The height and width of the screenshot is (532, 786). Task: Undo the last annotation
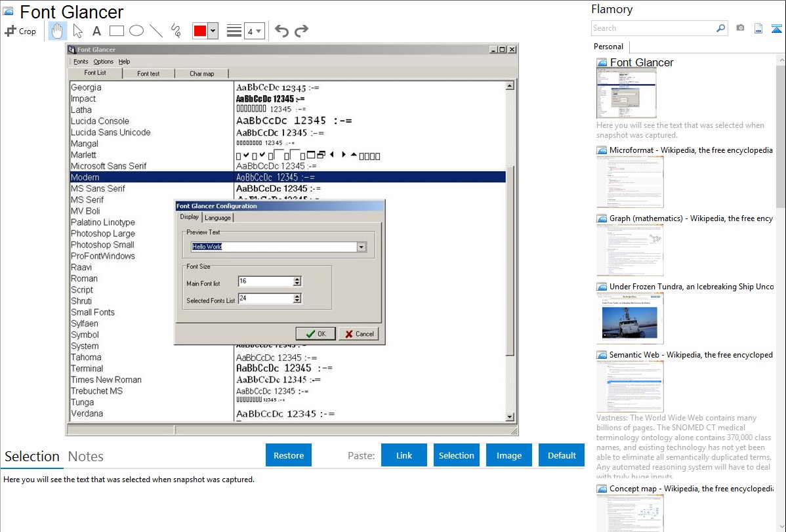click(x=281, y=31)
